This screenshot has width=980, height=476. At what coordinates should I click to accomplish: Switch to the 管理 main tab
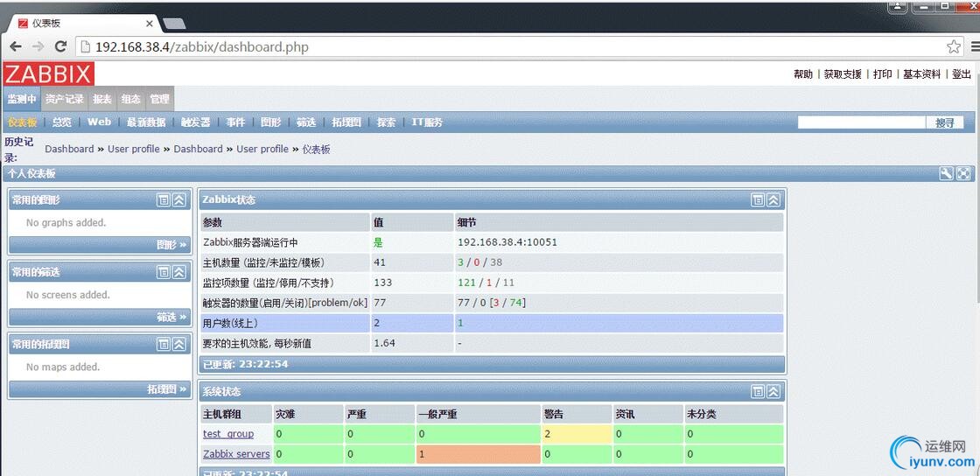tap(159, 99)
